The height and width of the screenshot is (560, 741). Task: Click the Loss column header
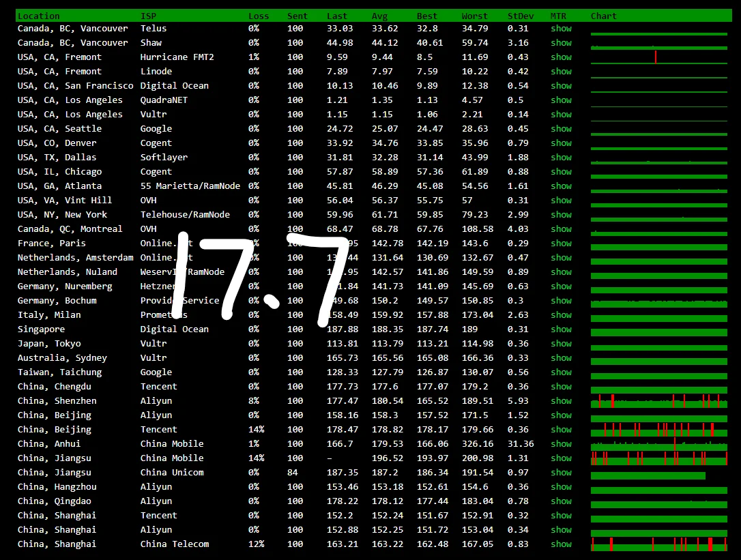coord(259,16)
